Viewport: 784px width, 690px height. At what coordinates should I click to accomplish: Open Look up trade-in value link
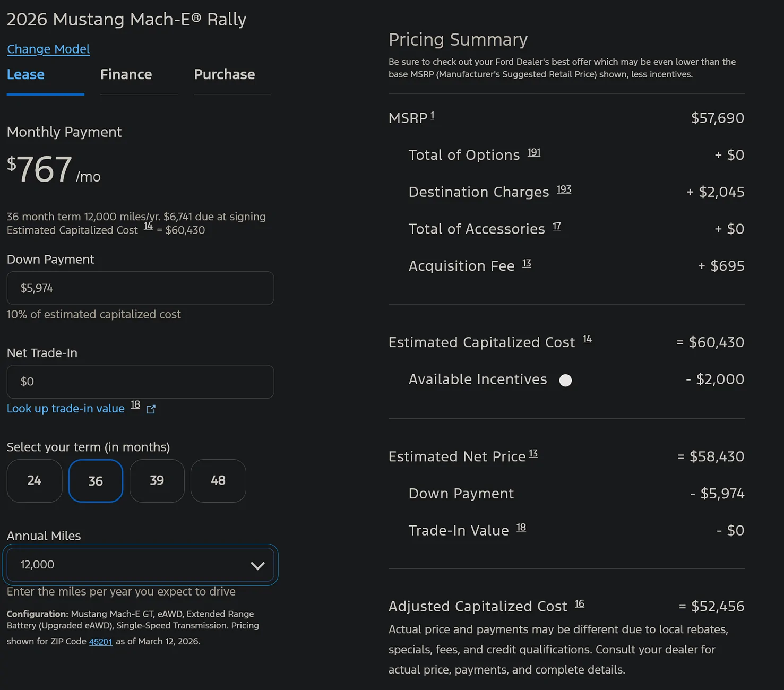click(x=66, y=409)
